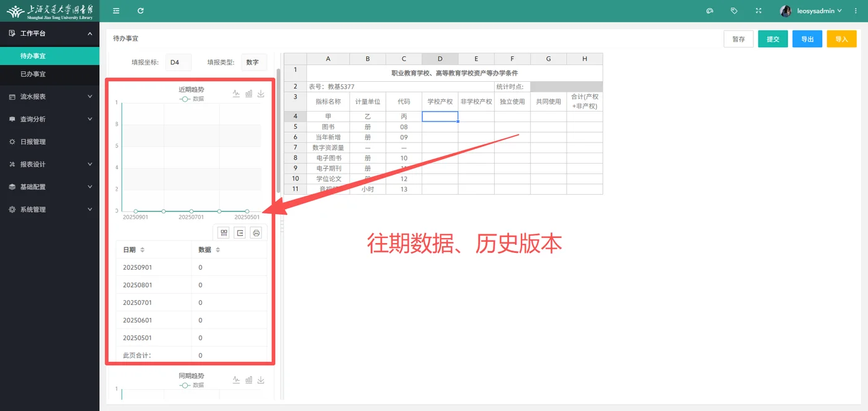
Task: Click the 查询分析 sidebar icon
Action: [12, 119]
